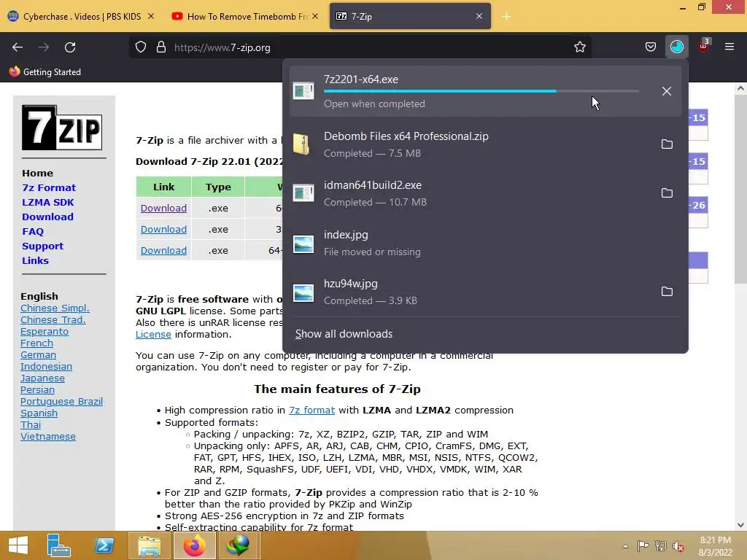
Task: Open the Links sidebar page
Action: pyautogui.click(x=35, y=260)
